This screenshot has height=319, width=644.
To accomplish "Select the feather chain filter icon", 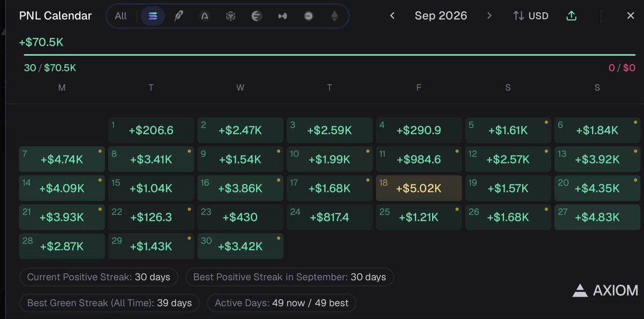I will [x=178, y=16].
